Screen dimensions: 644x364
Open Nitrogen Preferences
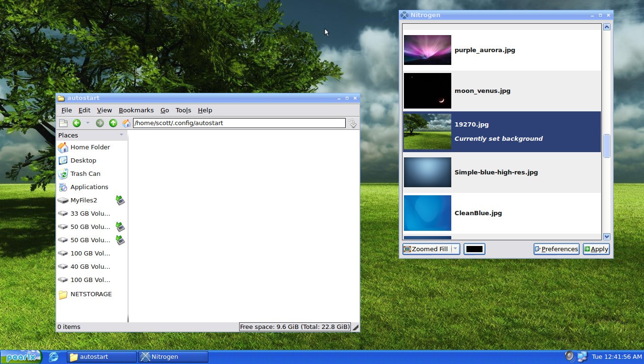tap(556, 249)
